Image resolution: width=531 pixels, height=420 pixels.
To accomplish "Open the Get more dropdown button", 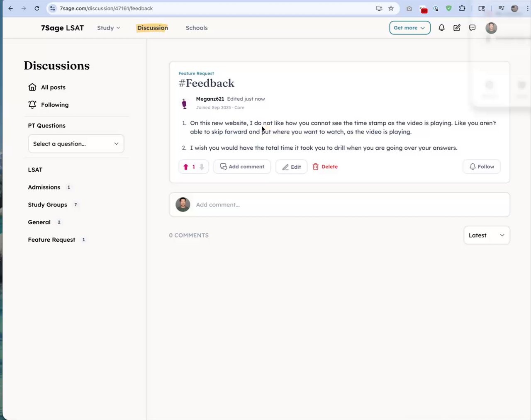I will pos(410,28).
